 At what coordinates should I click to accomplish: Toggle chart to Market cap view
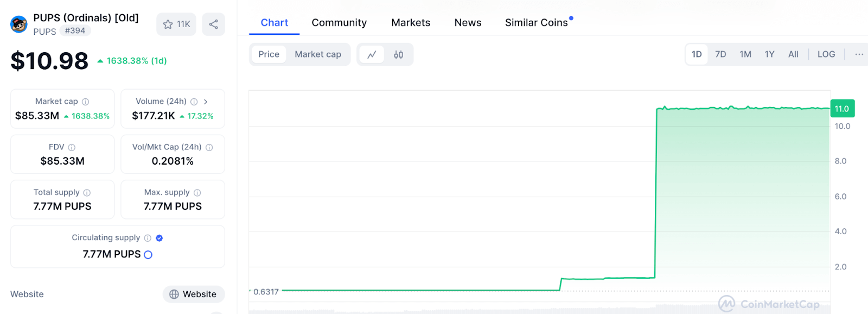click(318, 54)
